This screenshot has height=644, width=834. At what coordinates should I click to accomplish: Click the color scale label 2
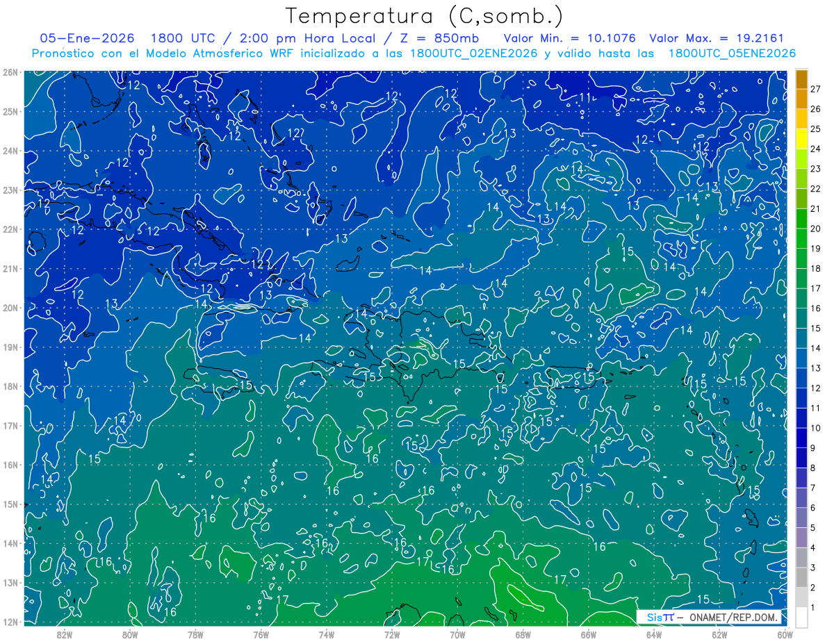[x=814, y=588]
